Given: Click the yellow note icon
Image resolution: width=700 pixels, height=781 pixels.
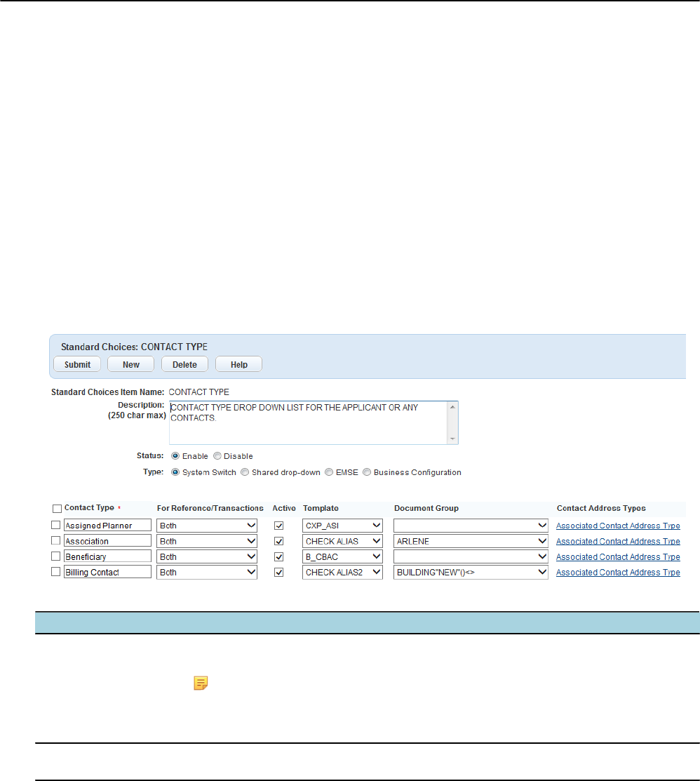Looking at the screenshot, I should point(201,683).
